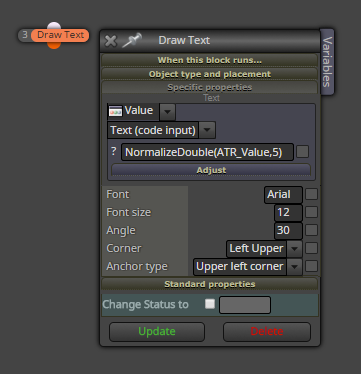Click the red Delete button
Viewport: 361px width, 374px height.
tap(267, 332)
